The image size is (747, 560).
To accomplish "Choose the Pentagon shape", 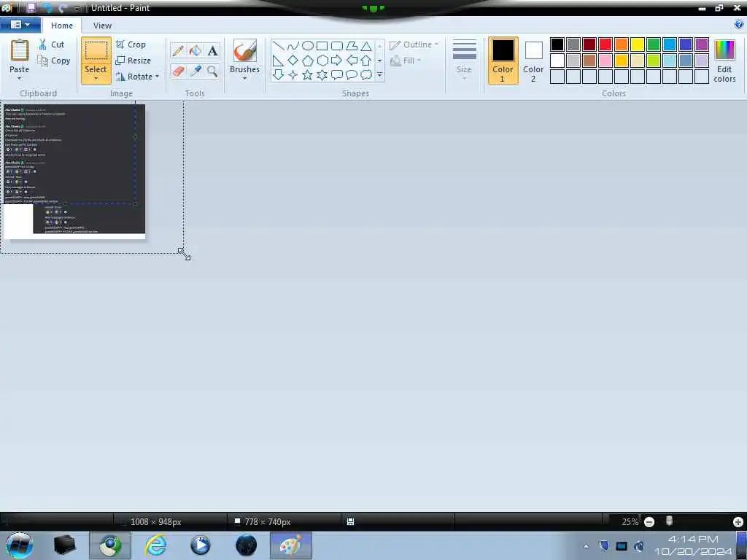I will 308,61.
